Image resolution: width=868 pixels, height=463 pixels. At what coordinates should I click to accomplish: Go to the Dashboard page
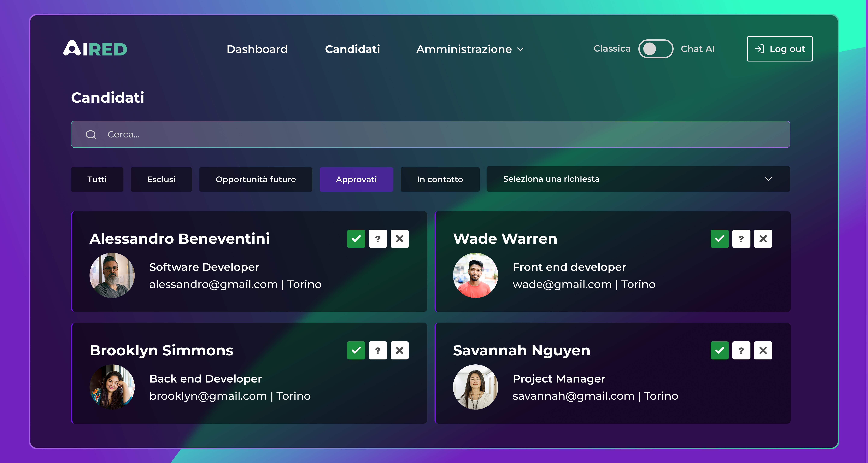tap(257, 49)
